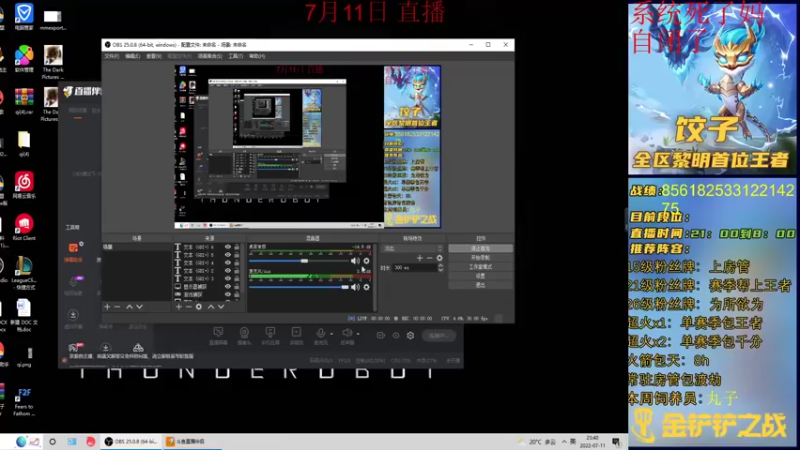Open desktop audio settings gear in mixer
800x450 pixels.
[x=366, y=261]
